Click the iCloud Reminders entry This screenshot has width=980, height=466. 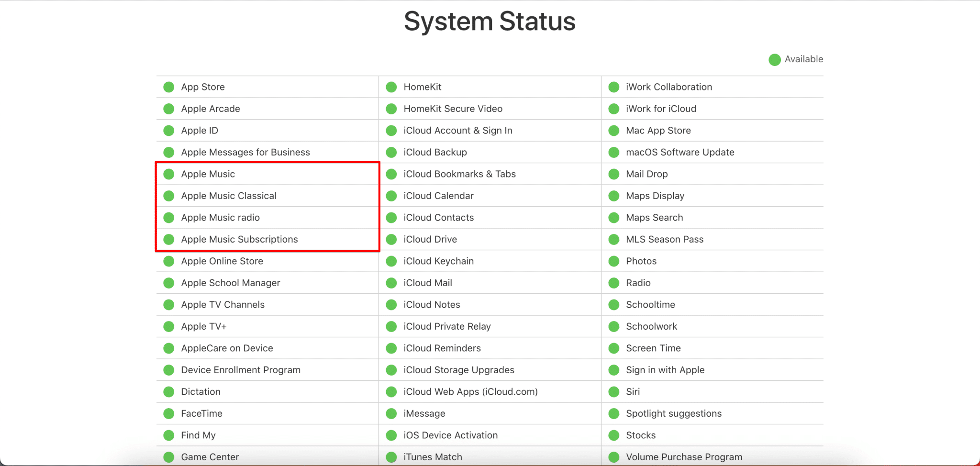(x=490, y=348)
